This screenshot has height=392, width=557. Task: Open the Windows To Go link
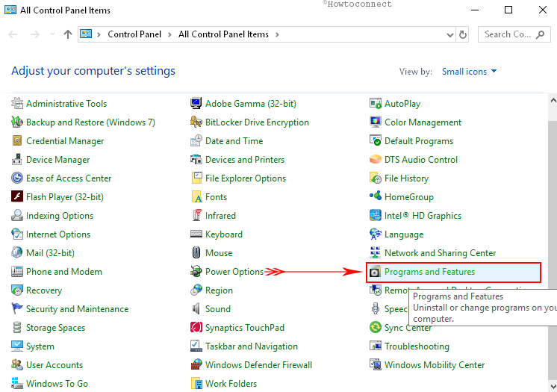[x=57, y=384]
